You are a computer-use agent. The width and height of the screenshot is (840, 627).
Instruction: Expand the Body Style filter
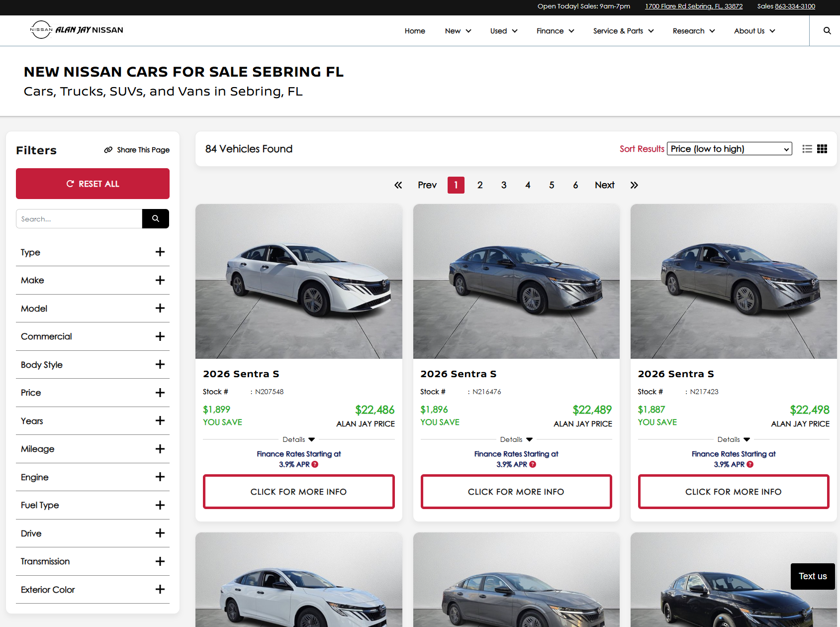(x=93, y=365)
